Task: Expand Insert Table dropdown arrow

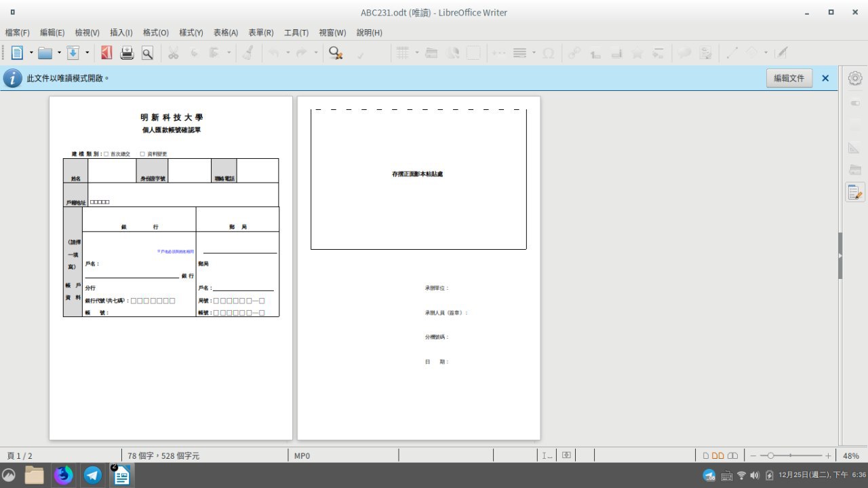Action: pyautogui.click(x=417, y=53)
